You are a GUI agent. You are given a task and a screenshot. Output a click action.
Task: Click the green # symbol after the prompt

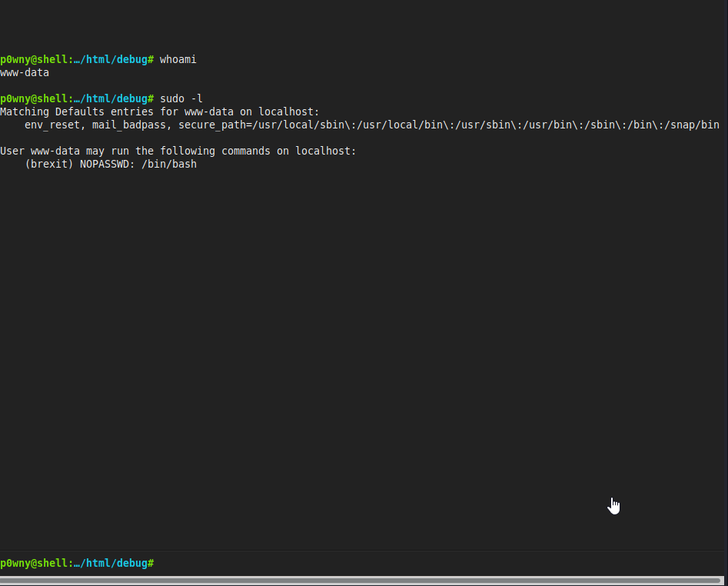(x=151, y=563)
